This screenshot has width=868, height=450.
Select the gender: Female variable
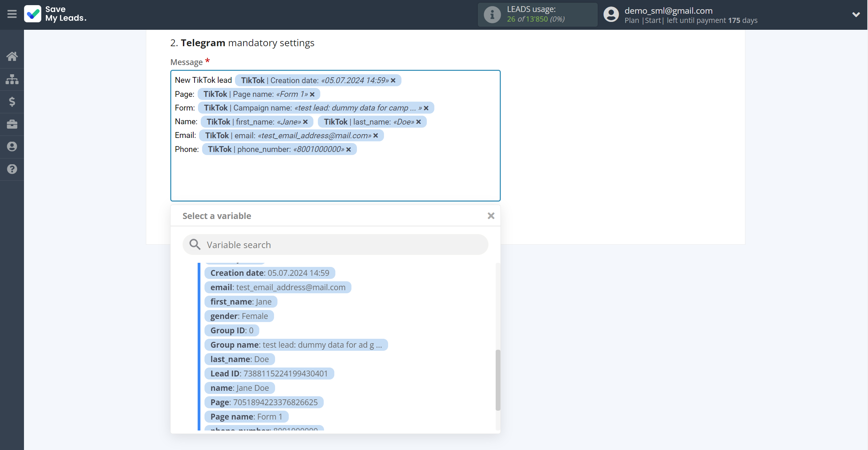click(x=239, y=316)
